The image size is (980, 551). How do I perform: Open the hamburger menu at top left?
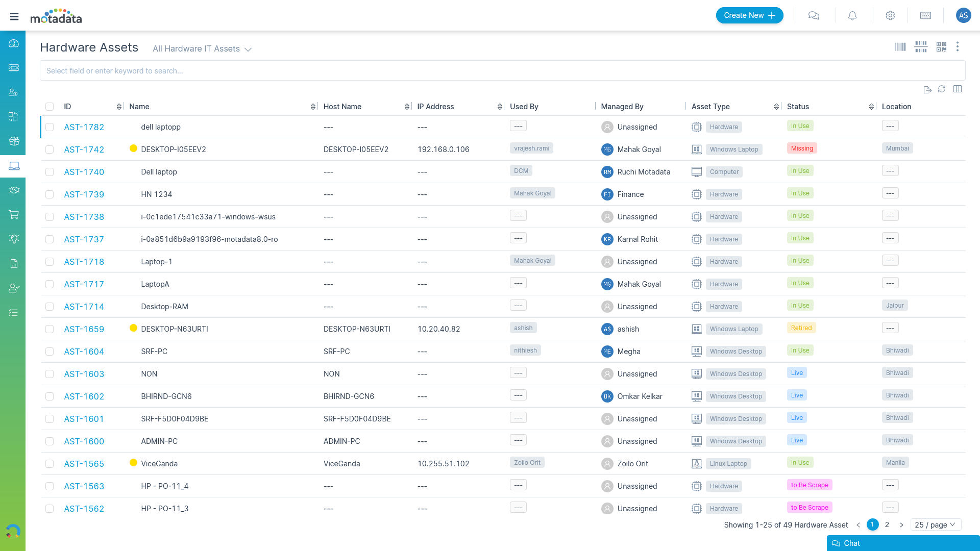click(x=14, y=16)
